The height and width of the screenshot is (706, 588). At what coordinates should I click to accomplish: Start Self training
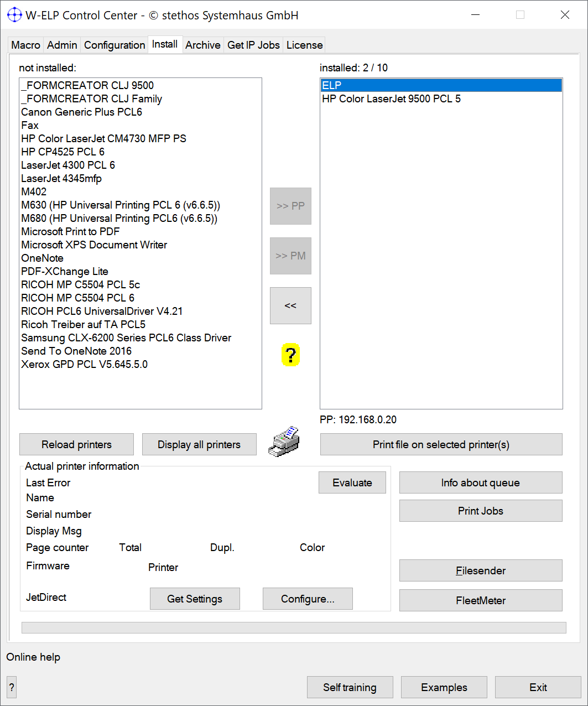coord(350,687)
